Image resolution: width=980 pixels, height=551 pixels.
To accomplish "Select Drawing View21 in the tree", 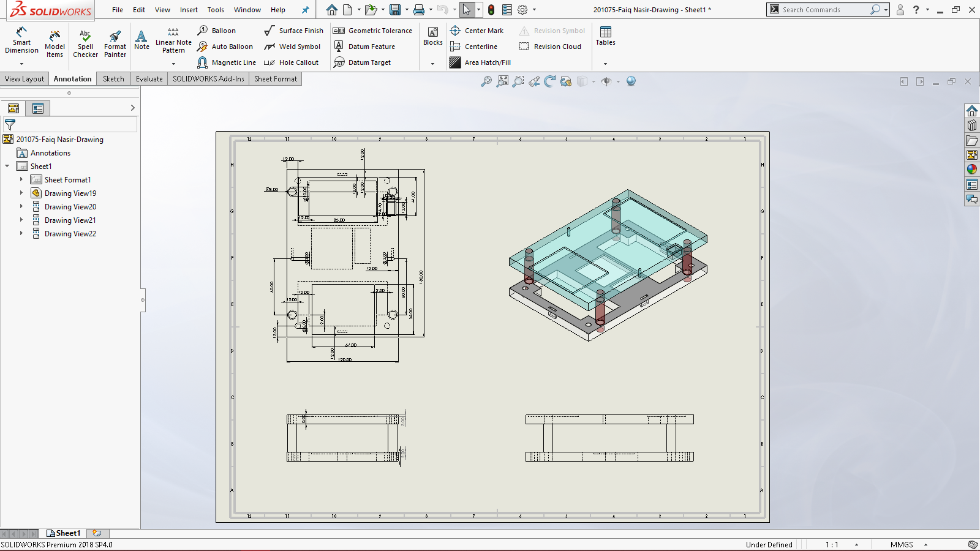I will (70, 220).
